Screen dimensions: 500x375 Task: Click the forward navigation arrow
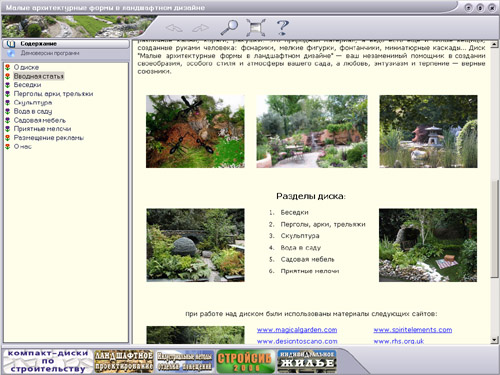201,28
